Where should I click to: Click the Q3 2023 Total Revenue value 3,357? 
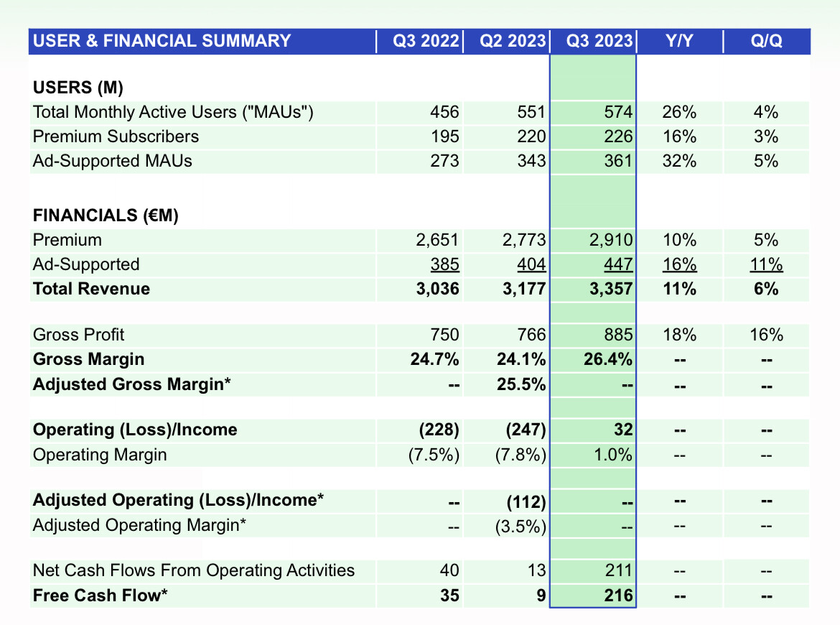tap(611, 290)
